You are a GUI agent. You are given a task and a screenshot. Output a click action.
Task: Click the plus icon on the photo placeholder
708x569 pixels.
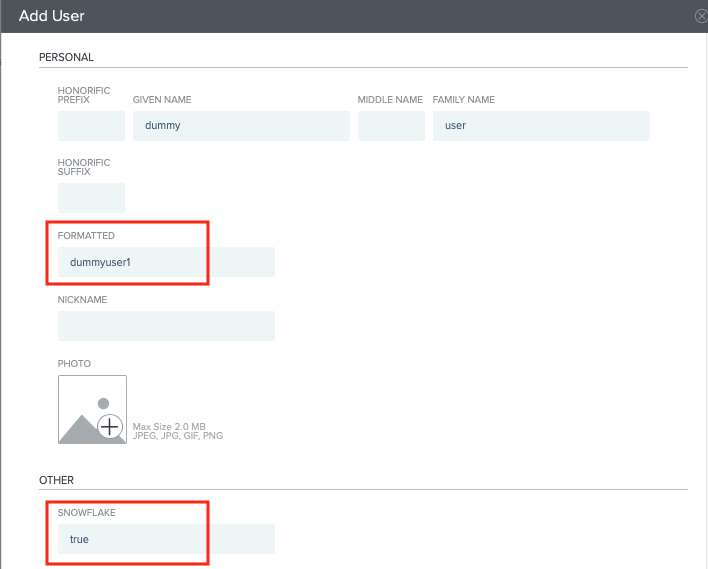point(110,426)
